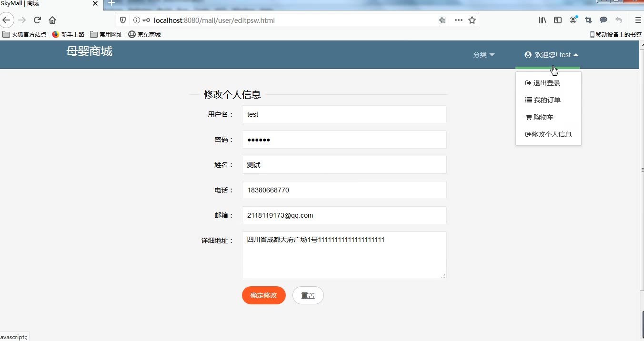The height and width of the screenshot is (341, 644).
Task: Focus the 用户名 input field
Action: click(x=344, y=114)
